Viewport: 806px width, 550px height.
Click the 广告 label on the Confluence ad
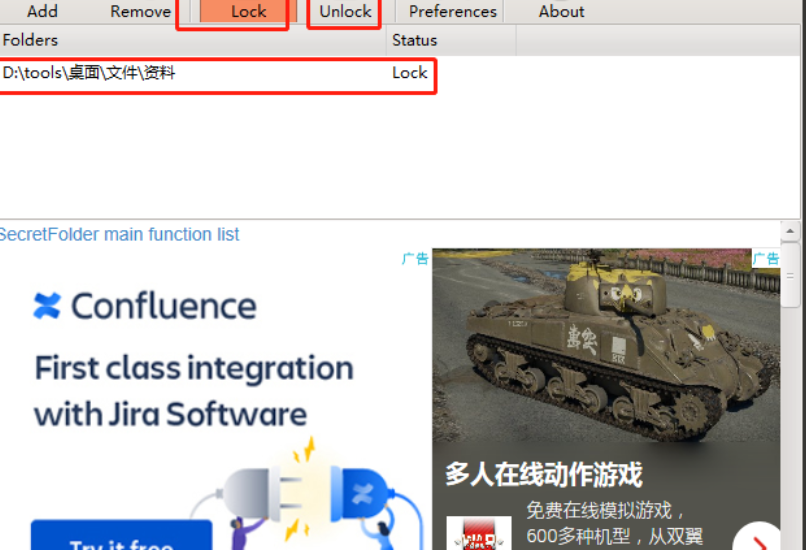point(415,258)
